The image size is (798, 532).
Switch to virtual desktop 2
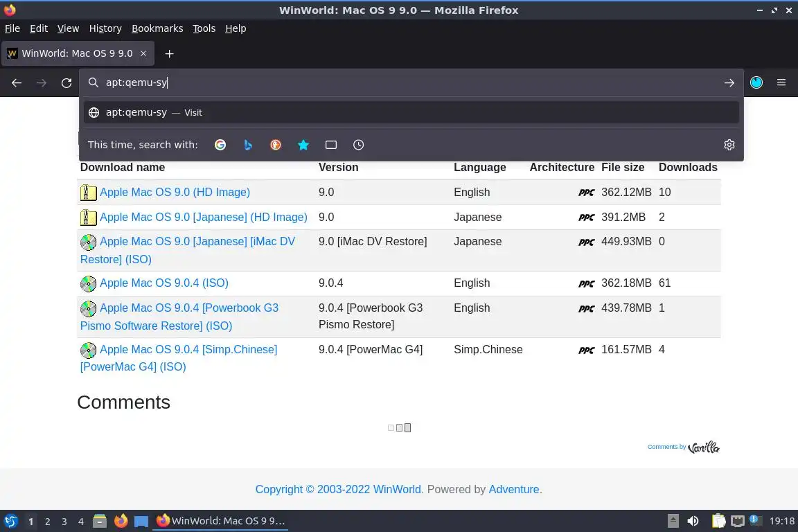pyautogui.click(x=47, y=522)
